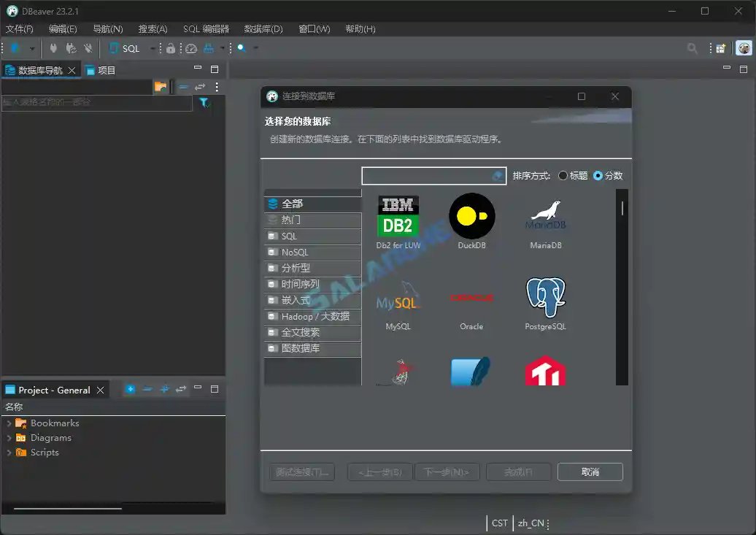Click the 下一步(N) button
This screenshot has width=756, height=535.
click(447, 472)
